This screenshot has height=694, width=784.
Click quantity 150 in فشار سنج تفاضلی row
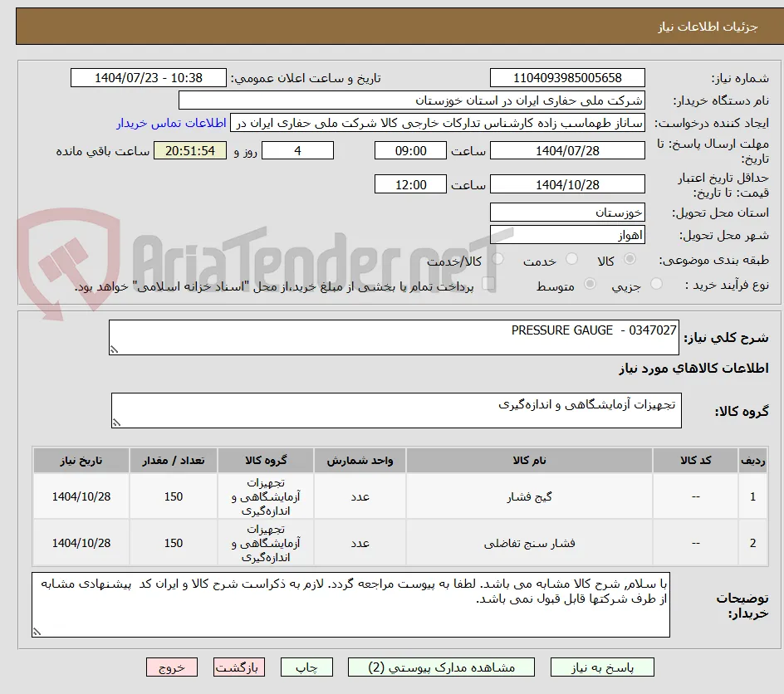[174, 543]
